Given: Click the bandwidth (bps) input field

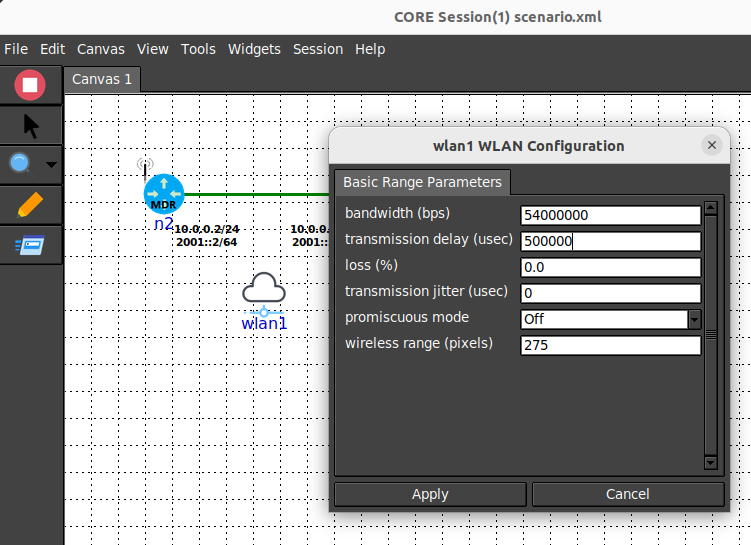Looking at the screenshot, I should tap(611, 215).
